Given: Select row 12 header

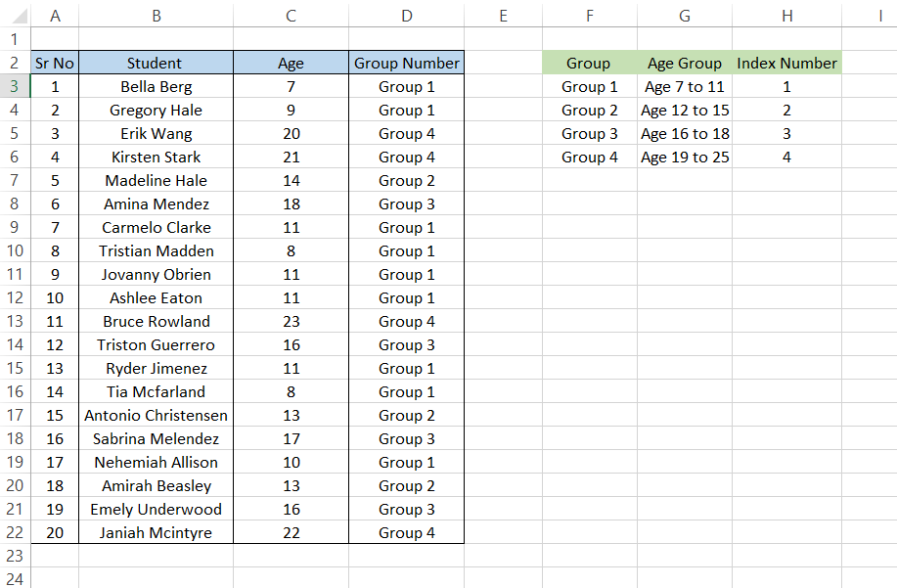Looking at the screenshot, I should click(15, 297).
